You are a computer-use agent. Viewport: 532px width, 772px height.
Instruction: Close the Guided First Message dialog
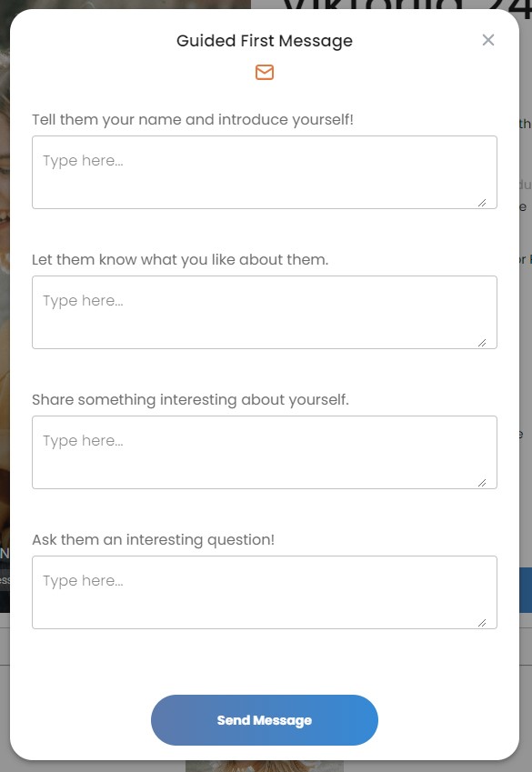[487, 40]
